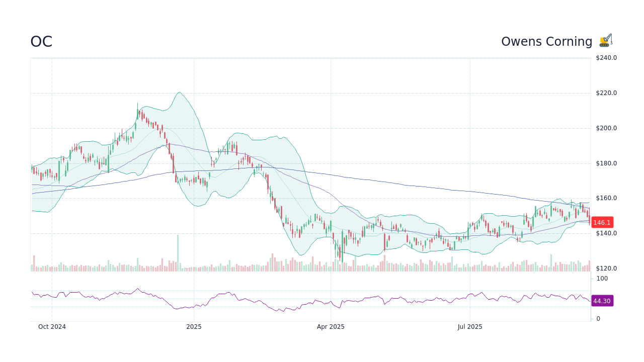Click the Jul 2025 timeline label

coord(470,326)
